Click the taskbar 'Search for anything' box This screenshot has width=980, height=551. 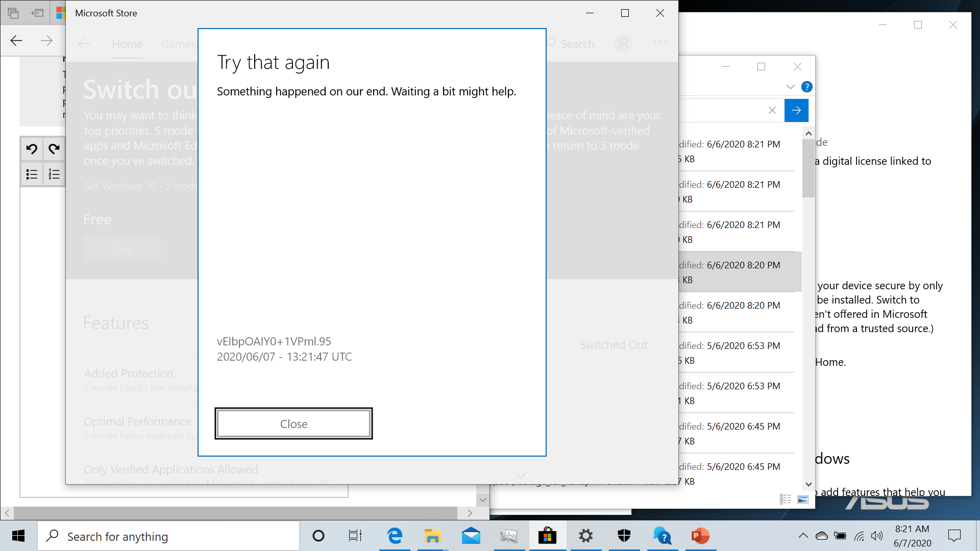(168, 536)
